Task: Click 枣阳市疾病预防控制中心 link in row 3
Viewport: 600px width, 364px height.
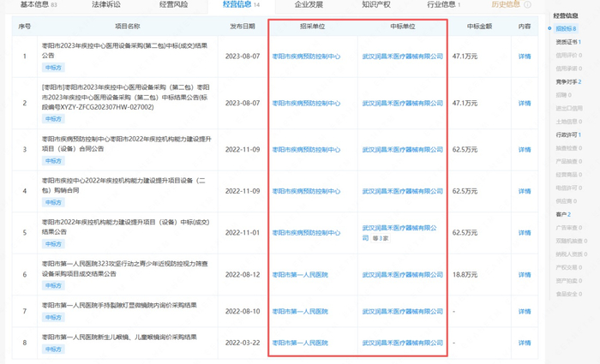Action: coord(306,150)
